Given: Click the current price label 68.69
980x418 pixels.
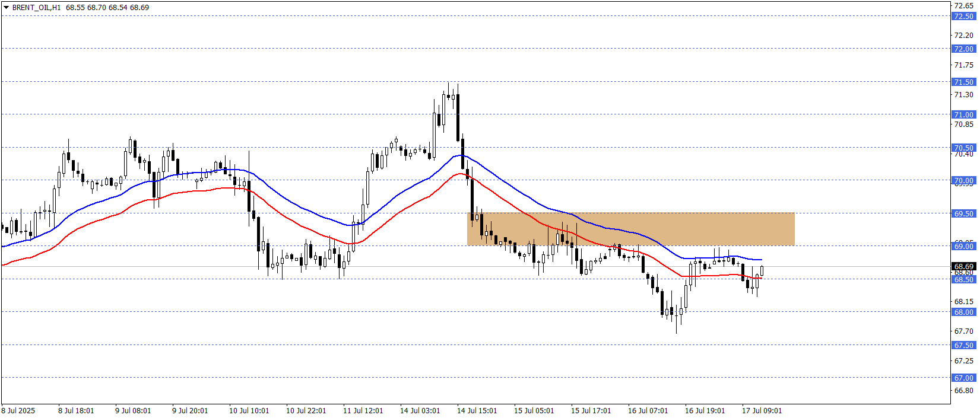Looking at the screenshot, I should pos(963,267).
